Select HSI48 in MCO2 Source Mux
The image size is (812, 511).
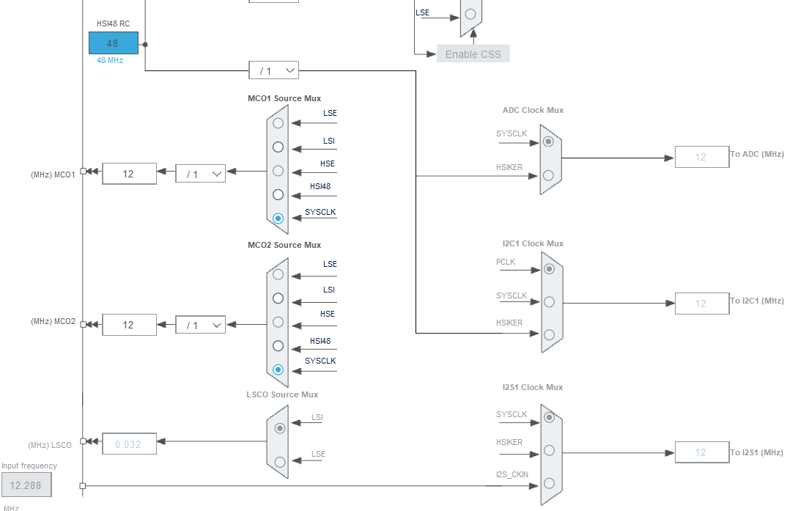(x=278, y=346)
